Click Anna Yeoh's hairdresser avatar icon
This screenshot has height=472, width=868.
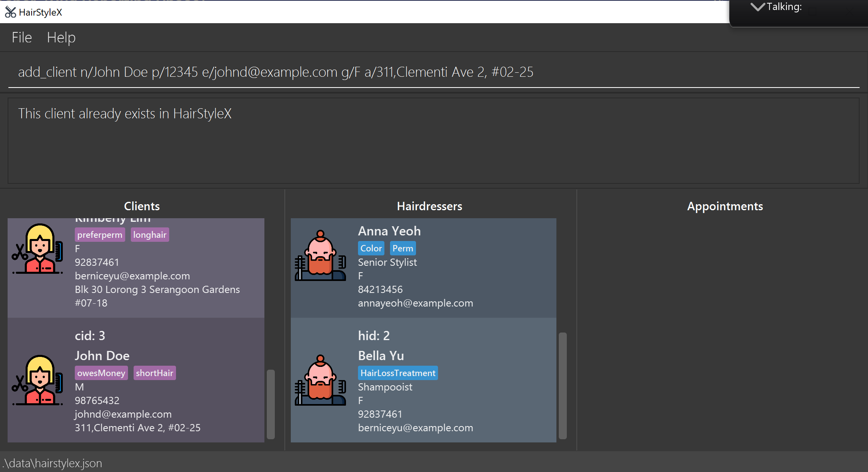[320, 256]
